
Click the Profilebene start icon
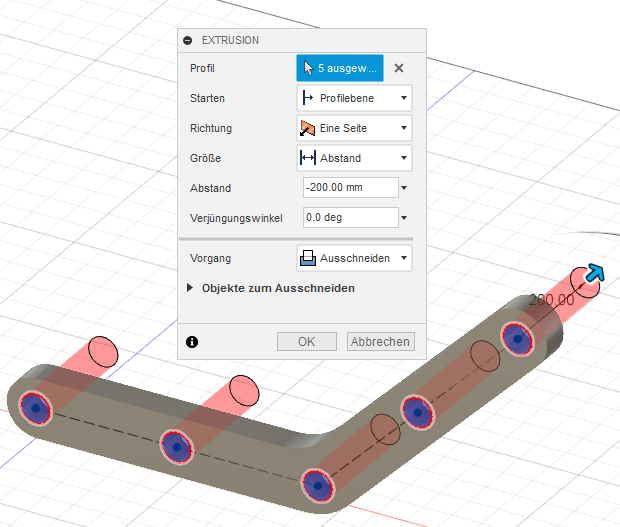click(x=308, y=98)
